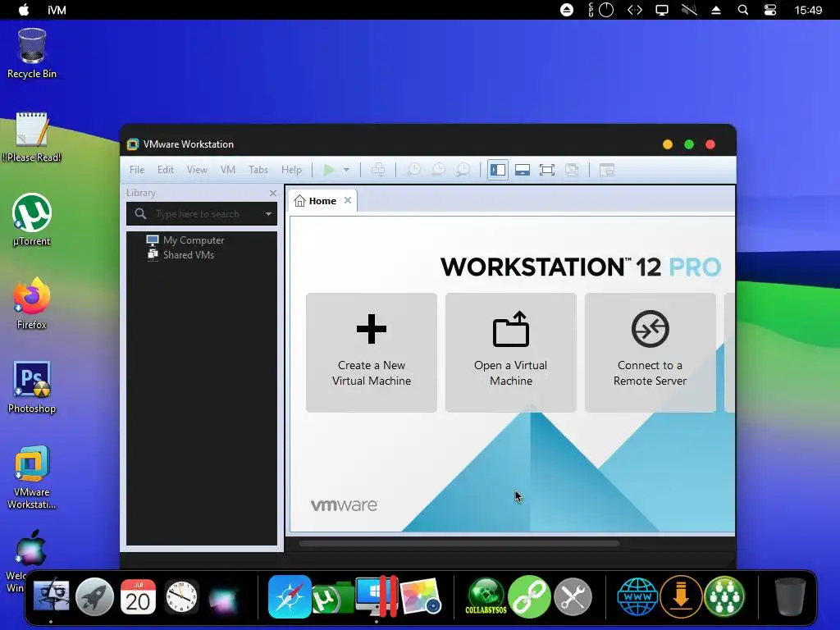This screenshot has height=630, width=840.
Task: Click the muted sound menu bar icon
Action: tap(689, 10)
